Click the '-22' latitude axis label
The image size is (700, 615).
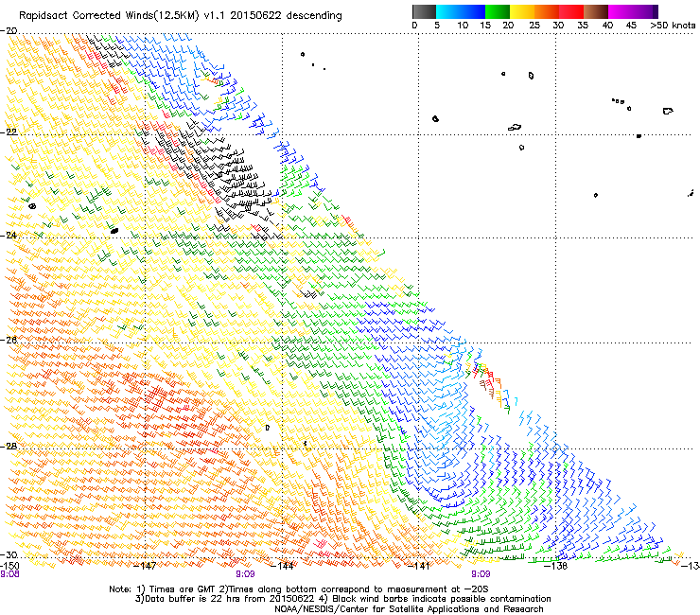pyautogui.click(x=9, y=132)
